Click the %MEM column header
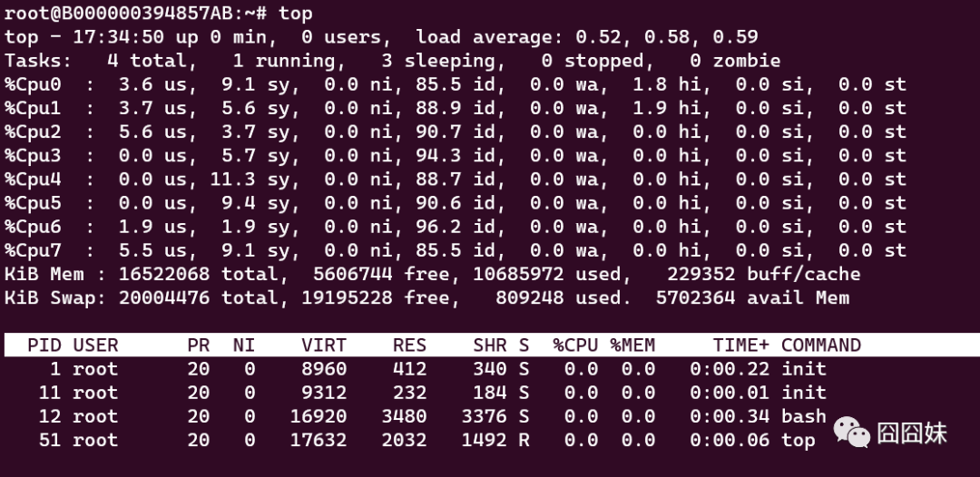 [x=632, y=346]
